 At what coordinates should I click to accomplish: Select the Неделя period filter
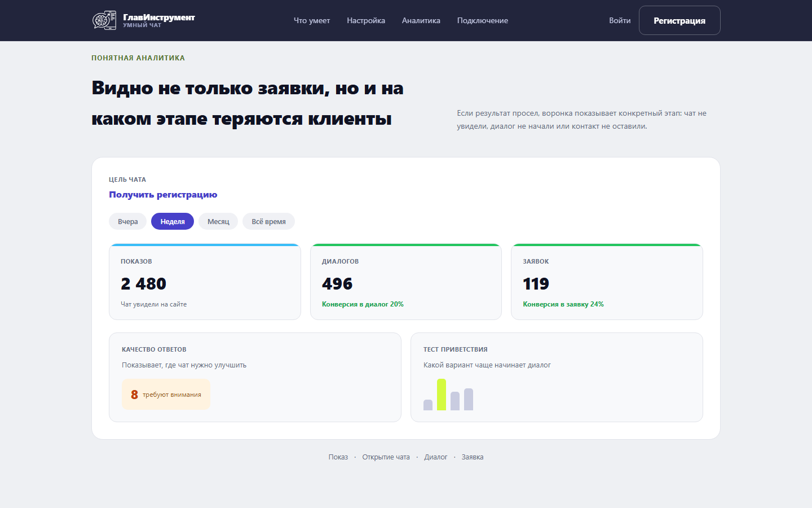tap(173, 221)
